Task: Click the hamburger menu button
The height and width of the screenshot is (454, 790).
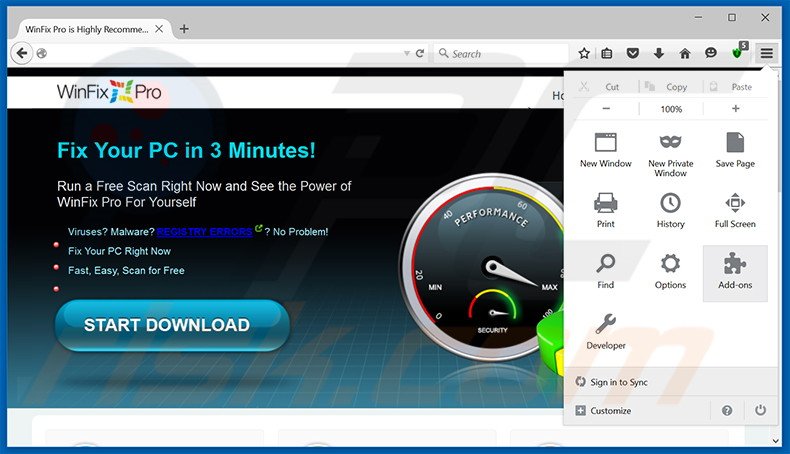Action: (x=766, y=53)
